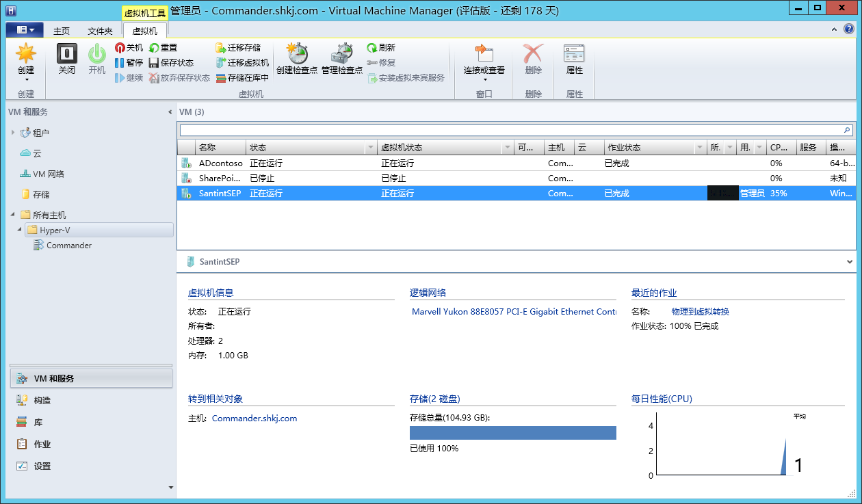Viewport: 862px width, 504px height.
Task: Click 存储在库中 (Store in Library)
Action: 242,78
